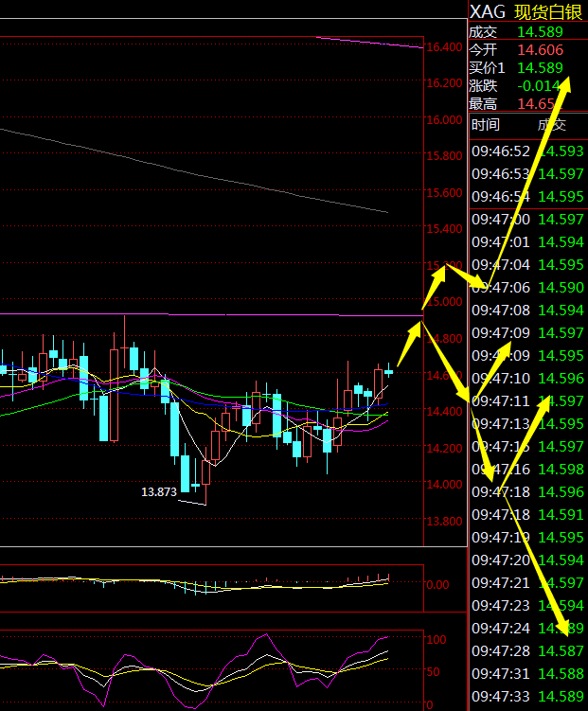Select price 14.595 in the 09:47:13 row
The width and height of the screenshot is (588, 711).
coord(561,424)
